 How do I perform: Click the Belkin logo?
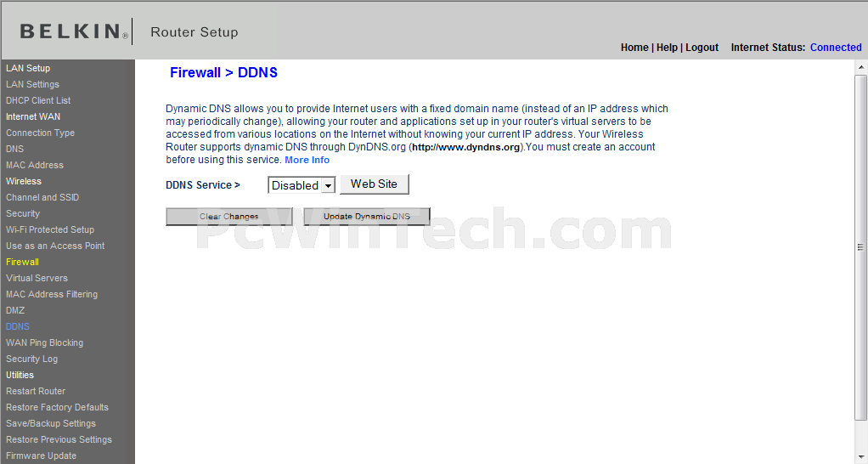[x=74, y=31]
